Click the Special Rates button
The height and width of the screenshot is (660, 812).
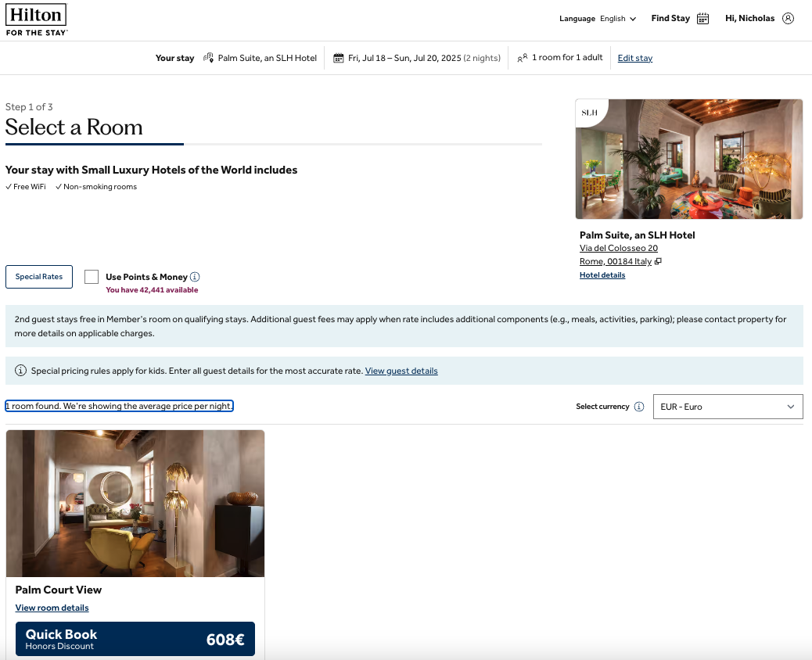(x=39, y=277)
